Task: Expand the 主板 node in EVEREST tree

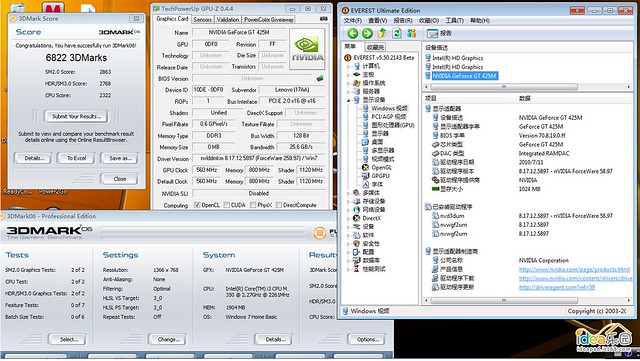Action: click(x=348, y=74)
